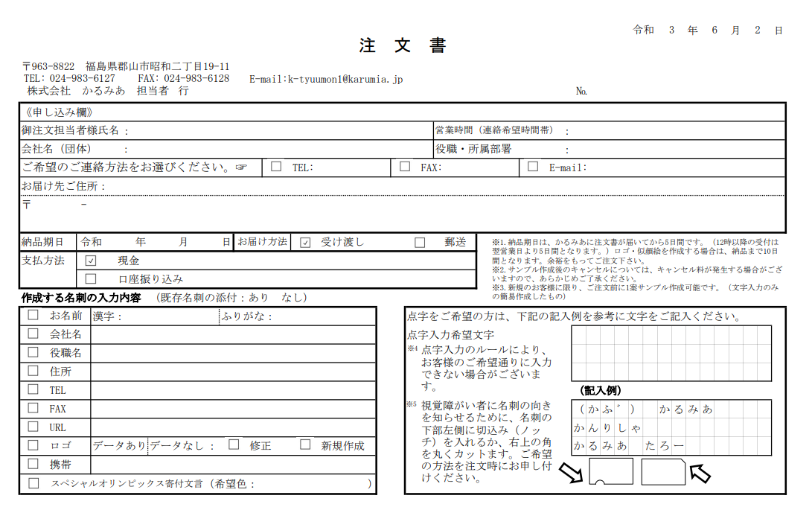The height and width of the screenshot is (510, 812).
Task: Uncheck the 現金 payment checkbox
Action: [91, 261]
